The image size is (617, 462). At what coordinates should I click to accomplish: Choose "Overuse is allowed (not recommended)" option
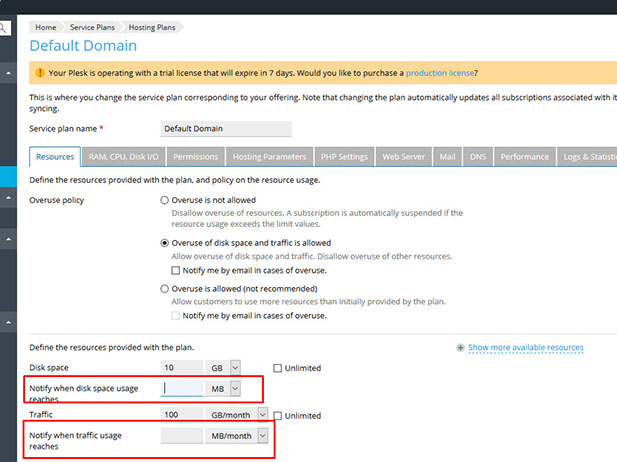(x=165, y=289)
